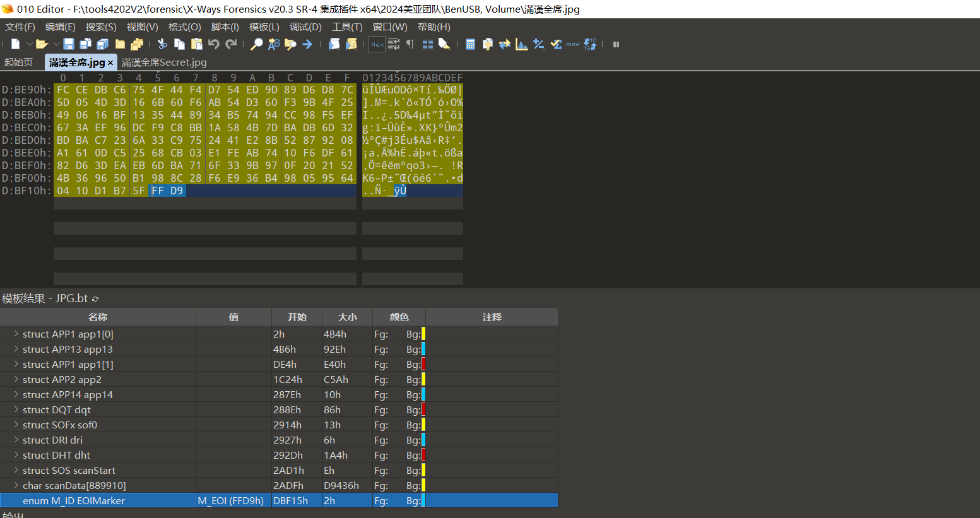Viewport: 980px width, 518px height.
Task: Click the 大小 column header
Action: click(347, 317)
